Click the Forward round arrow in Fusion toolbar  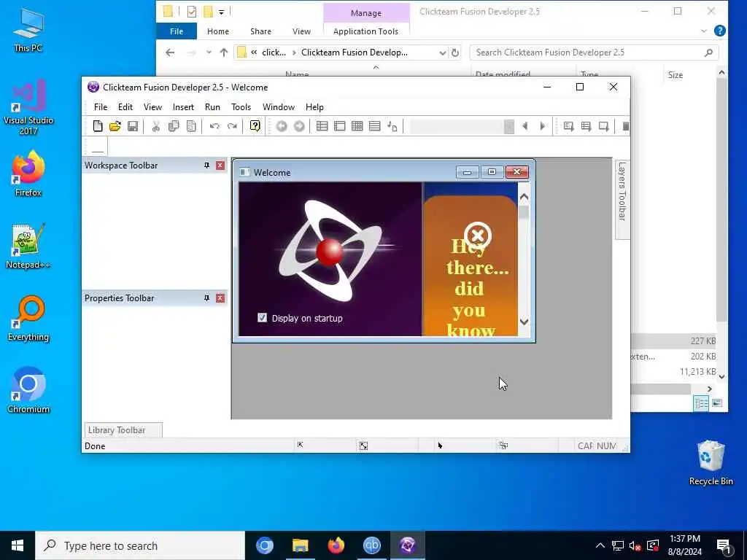(x=299, y=126)
